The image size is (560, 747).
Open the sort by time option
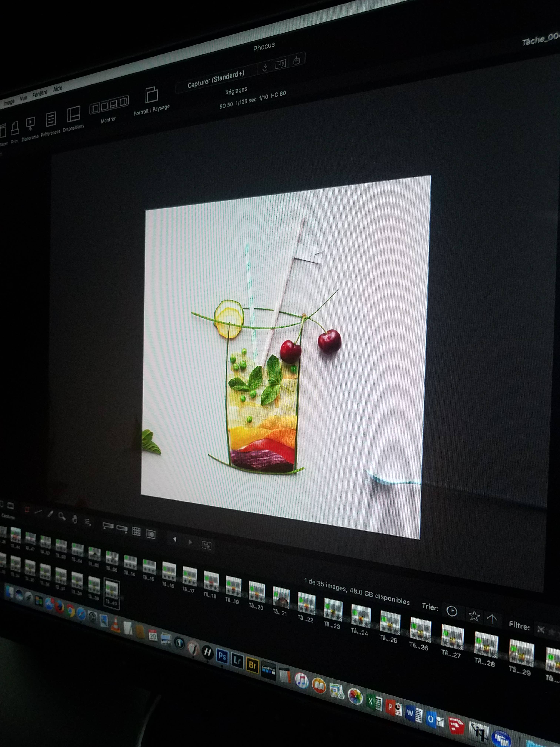(x=452, y=611)
